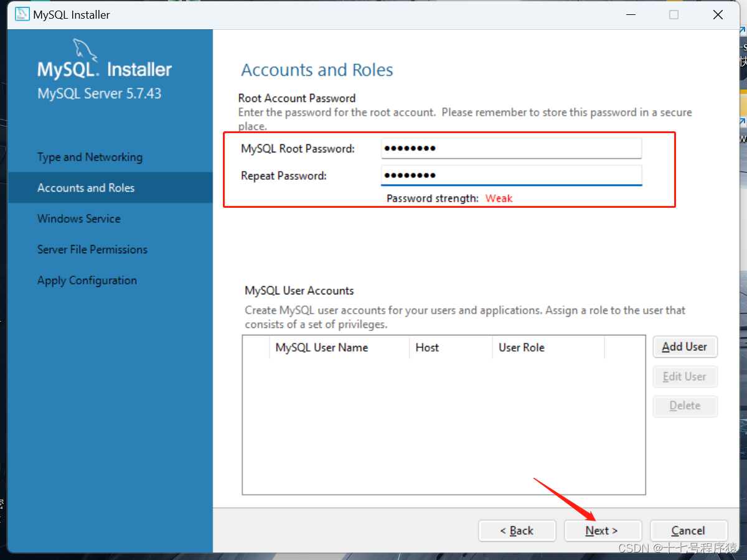This screenshot has height=560, width=747.
Task: Proceed with the Next button
Action: (x=603, y=531)
